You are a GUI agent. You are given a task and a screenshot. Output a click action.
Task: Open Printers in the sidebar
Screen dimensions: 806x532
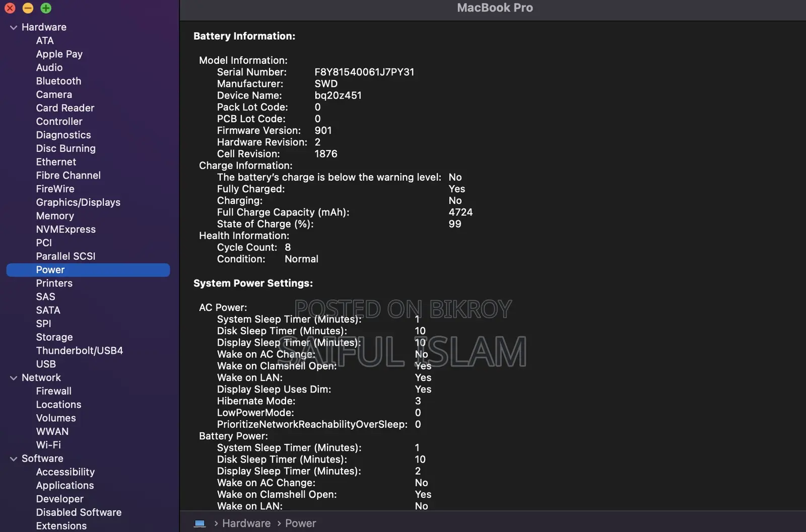[x=54, y=283]
